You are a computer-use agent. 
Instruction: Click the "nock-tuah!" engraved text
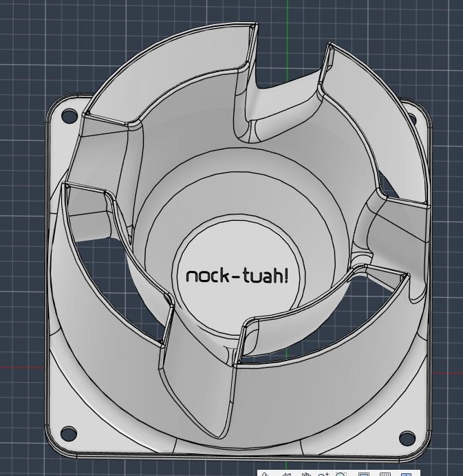click(x=237, y=277)
